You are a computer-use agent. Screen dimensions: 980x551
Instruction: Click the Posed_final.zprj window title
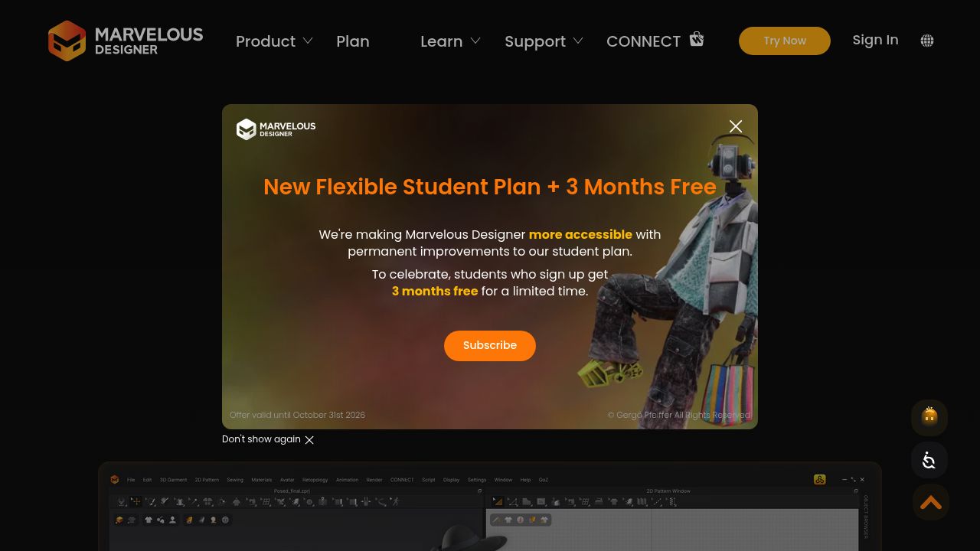pos(292,491)
